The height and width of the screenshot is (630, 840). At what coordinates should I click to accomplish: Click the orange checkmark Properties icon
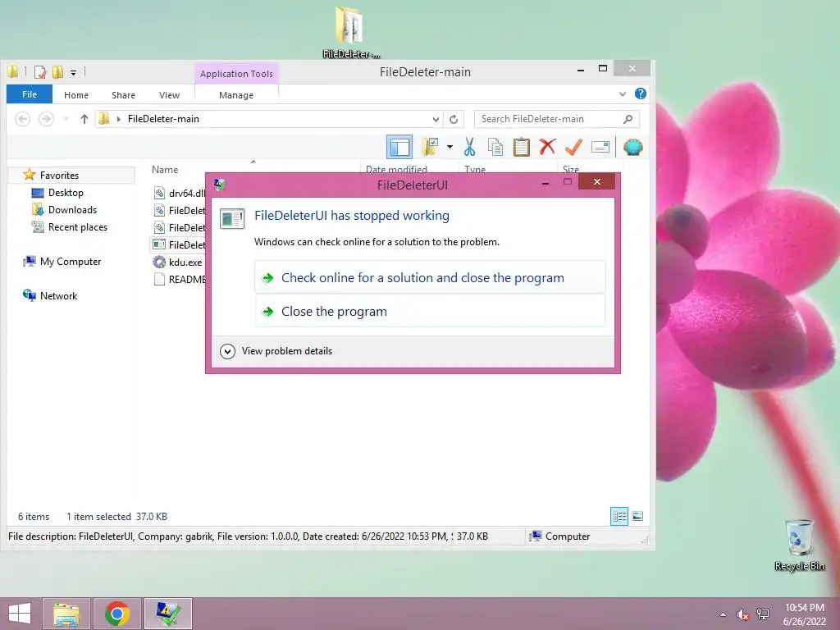[x=573, y=147]
